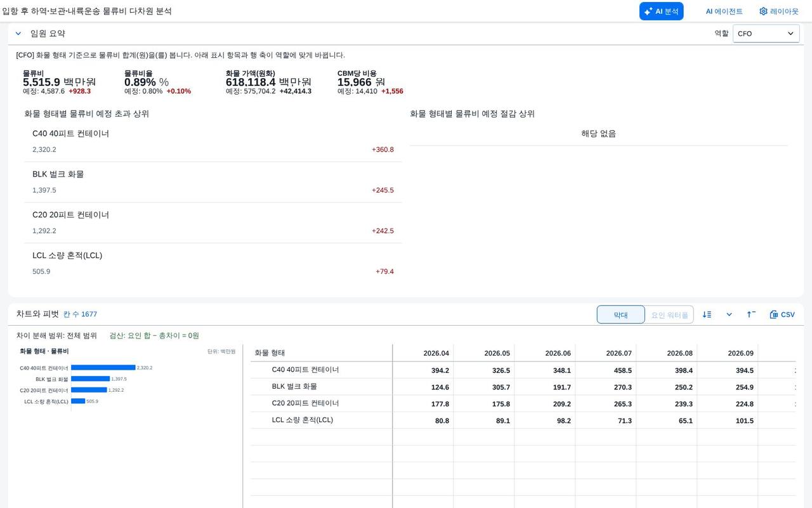Select the LCL 소량 혼적(LCL) pivot row label
This screenshot has width=812, height=508.
(x=302, y=420)
